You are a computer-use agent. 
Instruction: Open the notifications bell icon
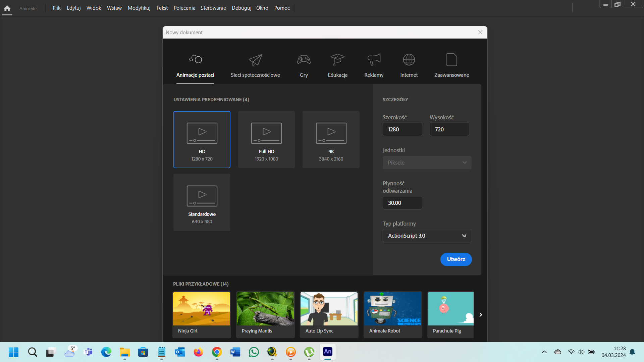[632, 352]
